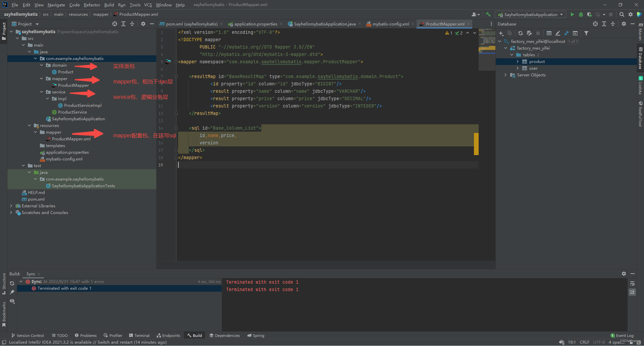This screenshot has width=644, height=346.
Task: Click the Rerun sync icon in Build panel
Action: click(12, 283)
